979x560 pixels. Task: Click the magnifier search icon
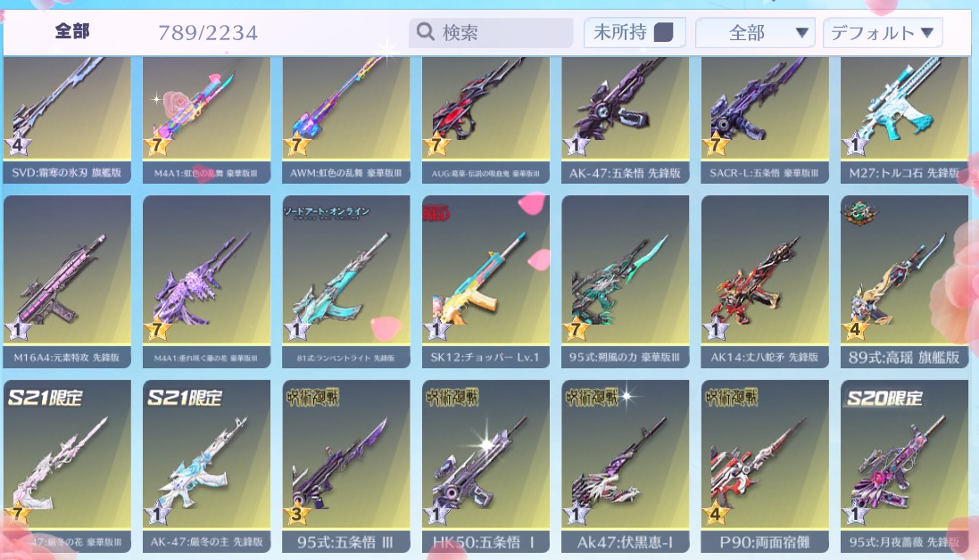click(x=425, y=32)
